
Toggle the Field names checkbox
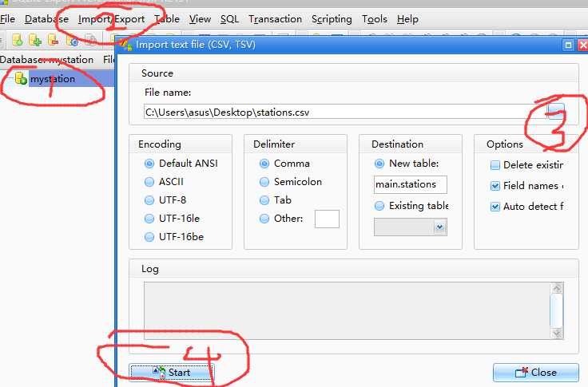pos(495,186)
